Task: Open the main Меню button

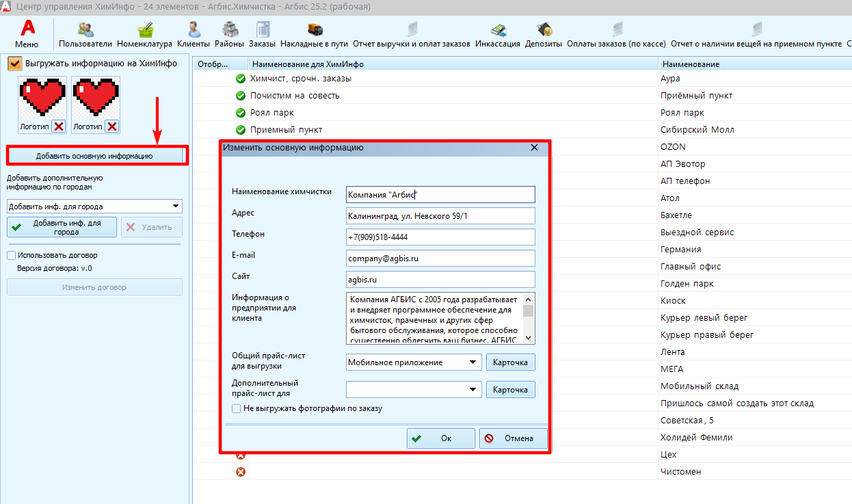Action: pos(27,34)
